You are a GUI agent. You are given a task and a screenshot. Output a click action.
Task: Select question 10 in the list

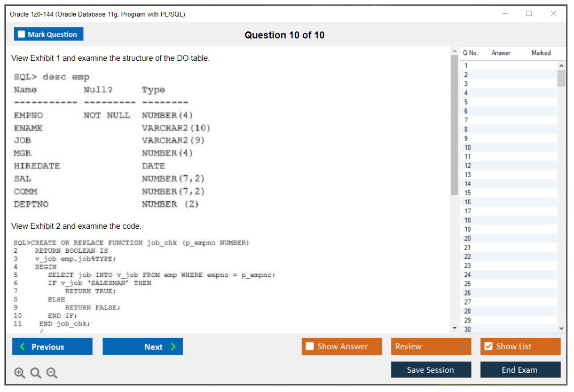pos(468,148)
